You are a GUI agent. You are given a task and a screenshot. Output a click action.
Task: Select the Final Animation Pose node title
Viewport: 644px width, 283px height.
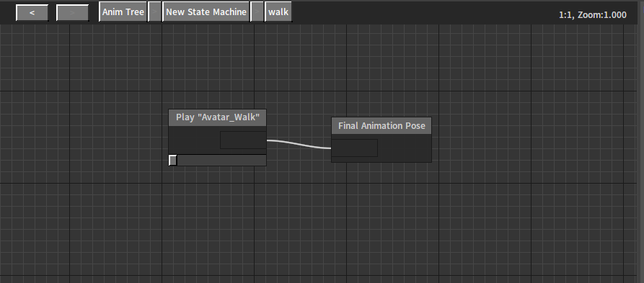[381, 125]
